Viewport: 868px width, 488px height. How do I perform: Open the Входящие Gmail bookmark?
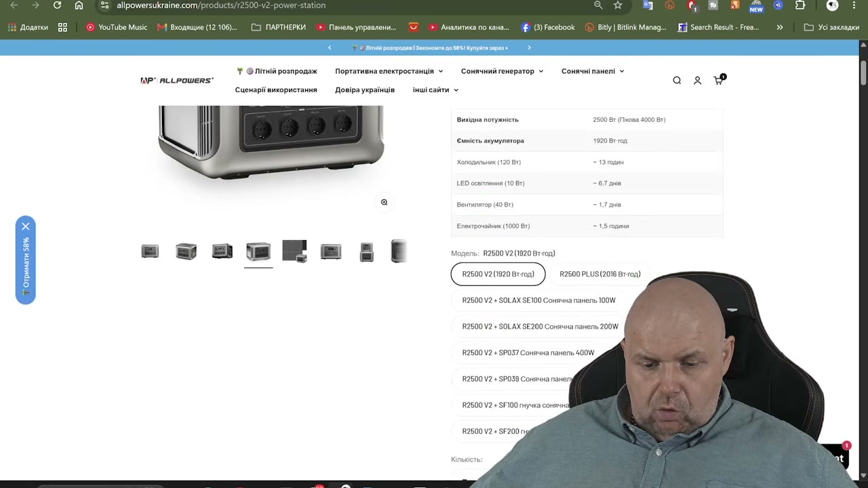coord(197,27)
